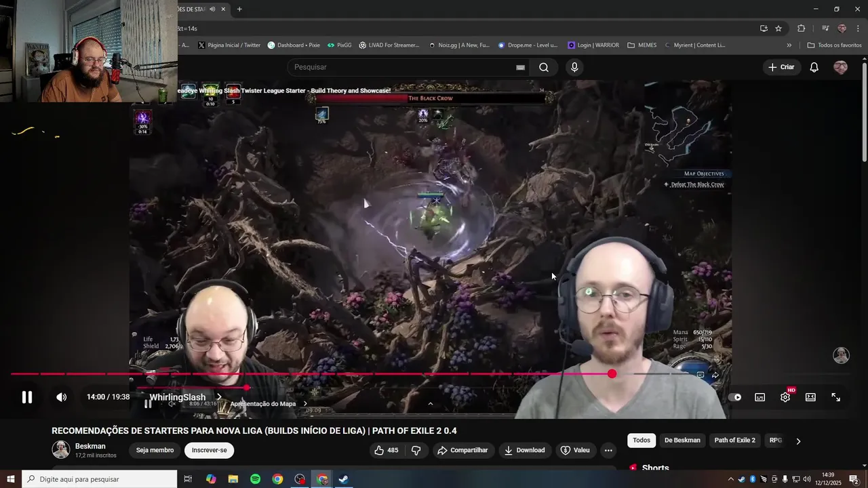Open Spotify from the taskbar

coord(255,479)
